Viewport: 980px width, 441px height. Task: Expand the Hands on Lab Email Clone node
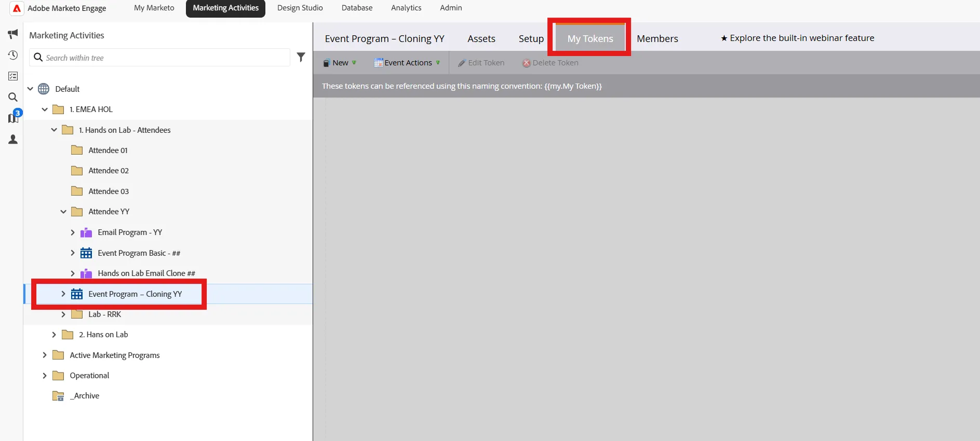[73, 273]
